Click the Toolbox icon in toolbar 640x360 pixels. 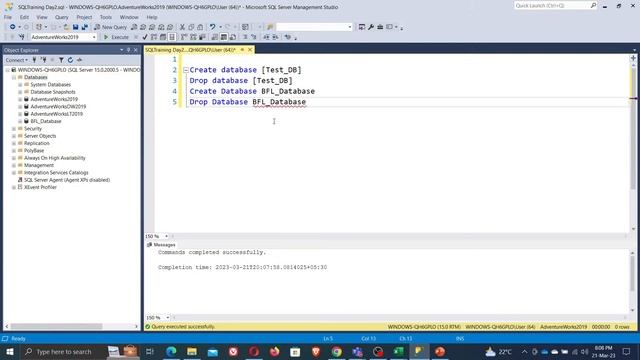380,27
